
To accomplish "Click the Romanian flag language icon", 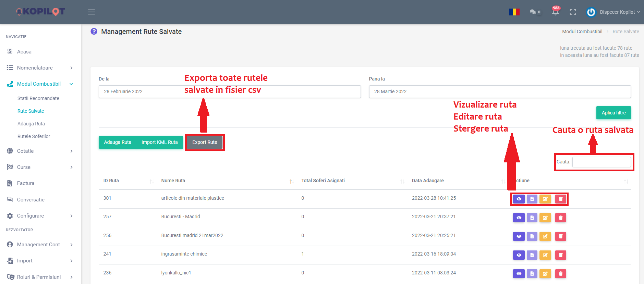I will 514,12.
